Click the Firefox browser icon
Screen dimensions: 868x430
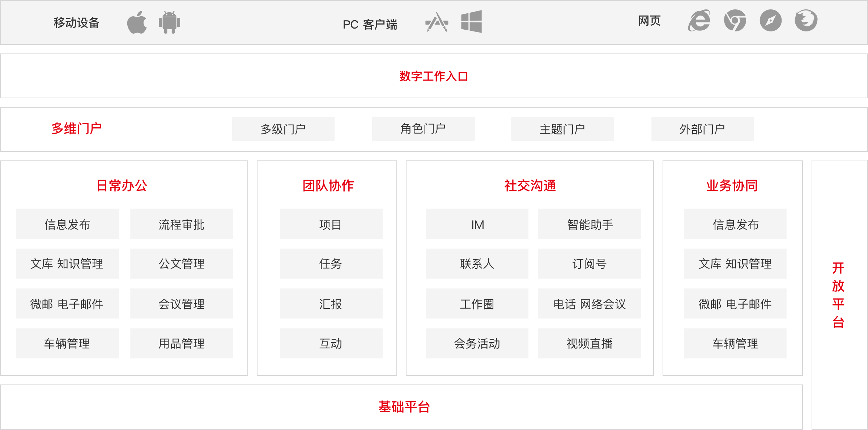coord(805,22)
